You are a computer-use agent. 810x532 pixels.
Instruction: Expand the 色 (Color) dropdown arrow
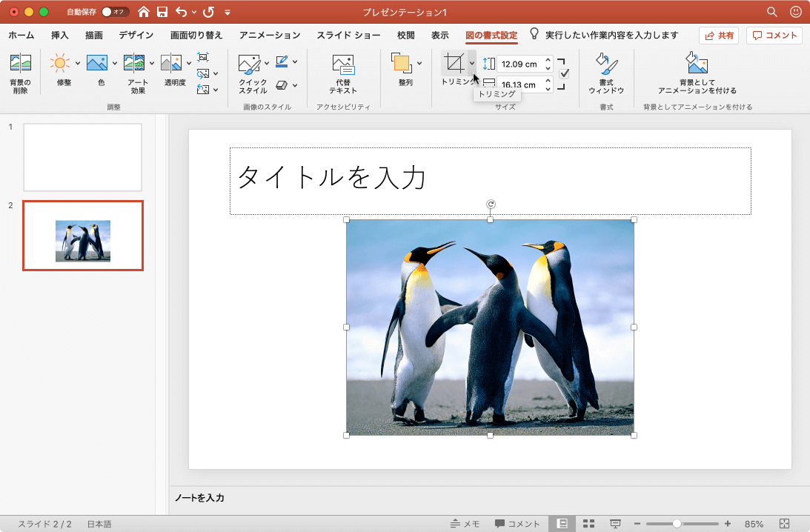pyautogui.click(x=115, y=64)
